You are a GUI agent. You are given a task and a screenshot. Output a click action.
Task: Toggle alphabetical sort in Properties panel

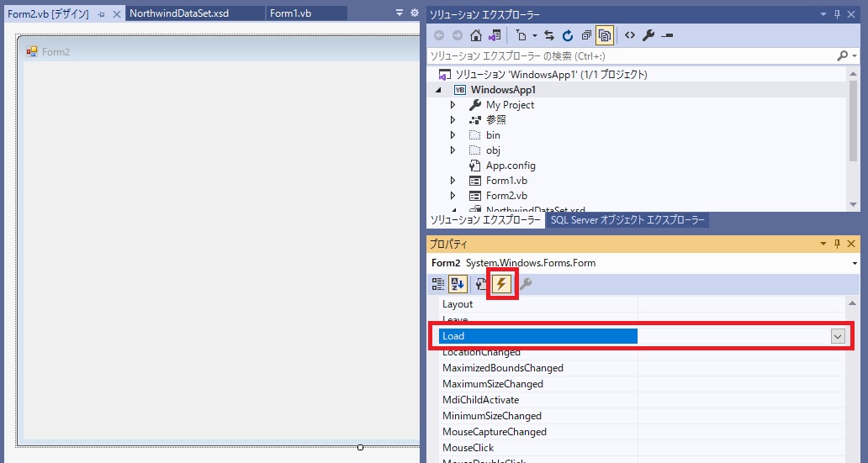coord(457,284)
